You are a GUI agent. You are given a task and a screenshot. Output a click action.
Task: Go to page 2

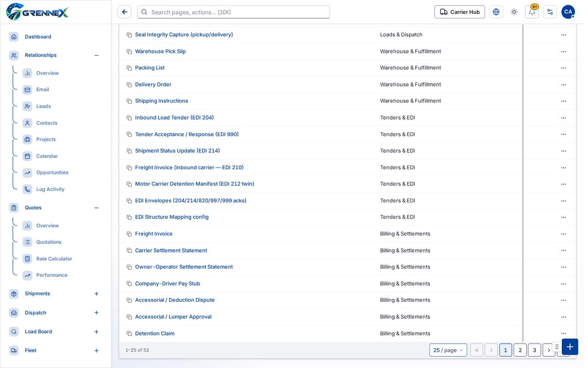click(520, 350)
